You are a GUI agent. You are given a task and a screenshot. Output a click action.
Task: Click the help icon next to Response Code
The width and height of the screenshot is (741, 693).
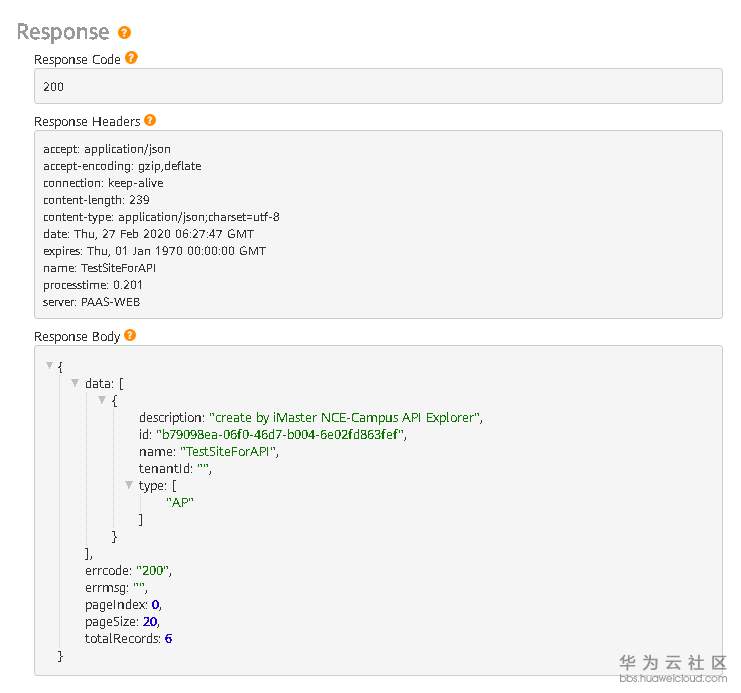coord(131,58)
